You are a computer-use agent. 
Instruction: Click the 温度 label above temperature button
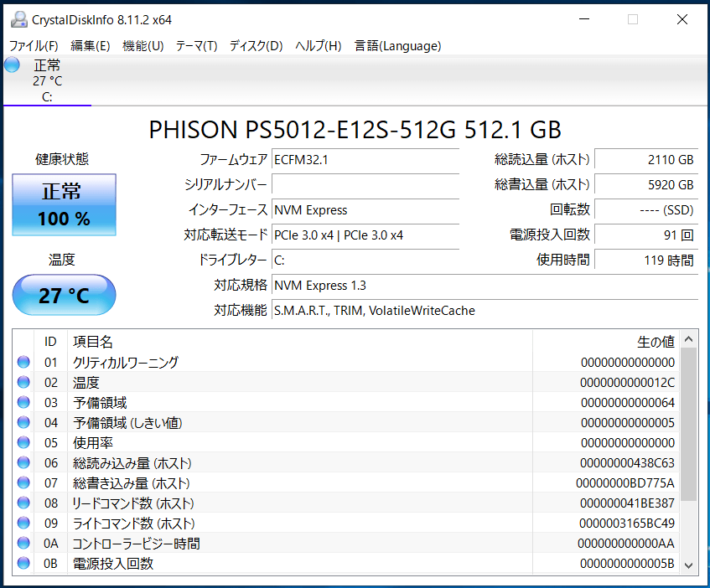tap(62, 260)
